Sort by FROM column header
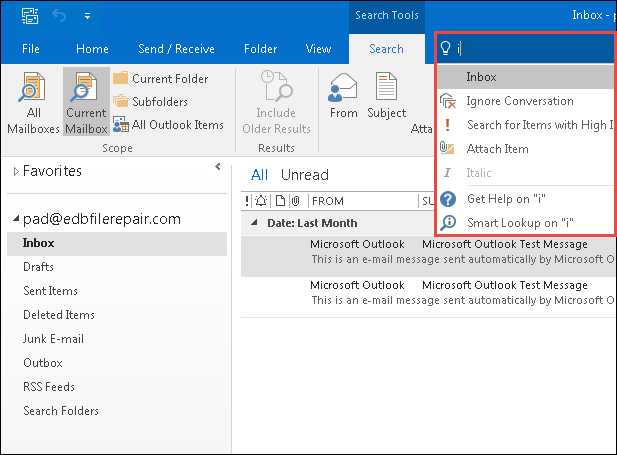617x455 pixels. [328, 201]
